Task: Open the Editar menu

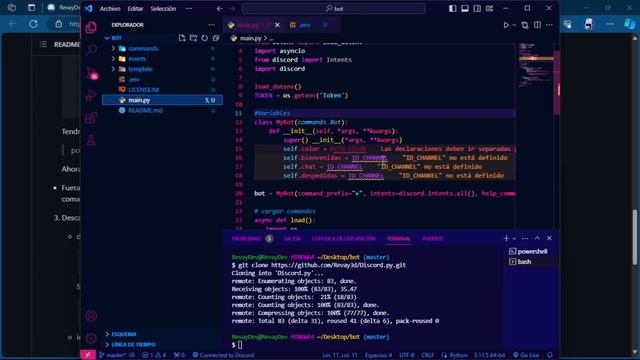Action: coord(135,8)
